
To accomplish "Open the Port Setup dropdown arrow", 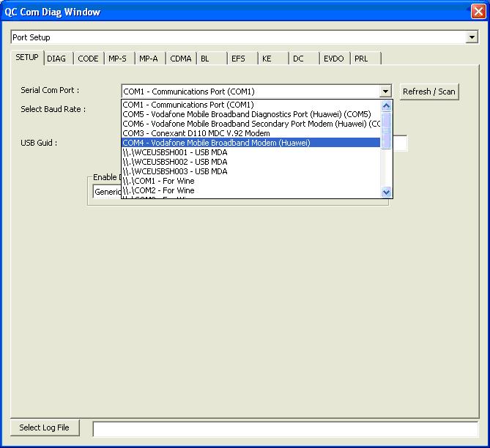I will (472, 37).
